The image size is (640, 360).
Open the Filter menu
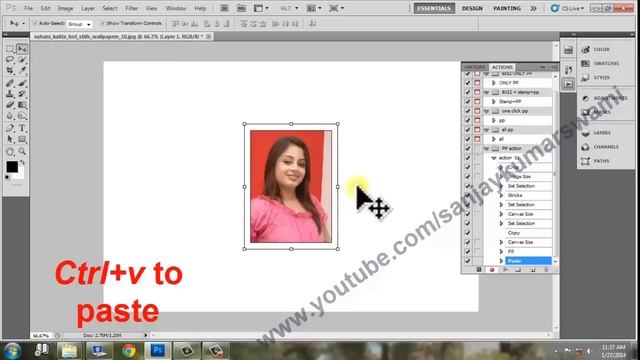[131, 8]
